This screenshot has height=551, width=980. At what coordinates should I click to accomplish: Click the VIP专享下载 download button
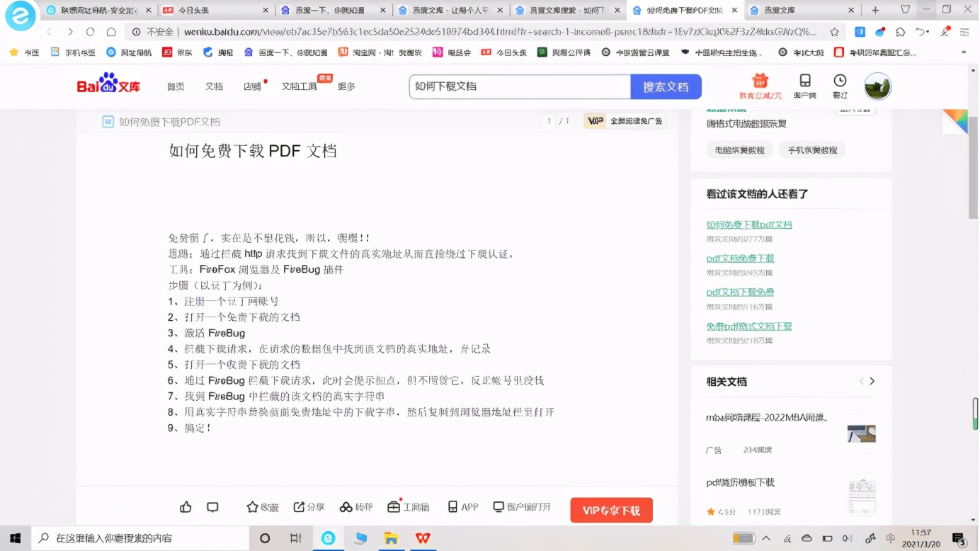click(610, 509)
